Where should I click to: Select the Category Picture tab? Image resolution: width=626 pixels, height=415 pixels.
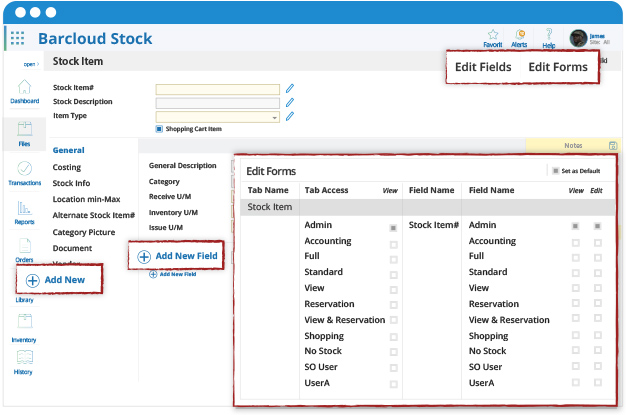coord(83,232)
